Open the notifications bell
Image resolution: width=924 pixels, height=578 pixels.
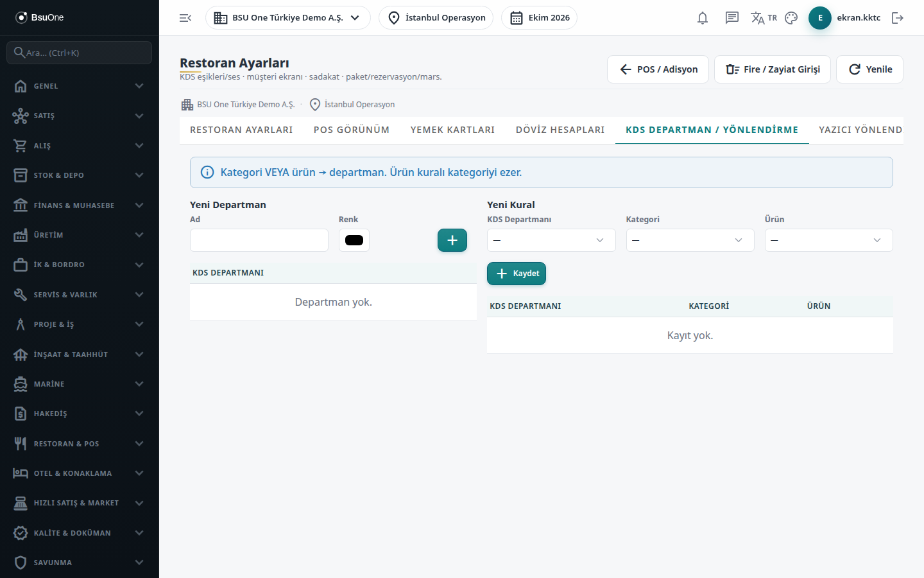tap(703, 18)
